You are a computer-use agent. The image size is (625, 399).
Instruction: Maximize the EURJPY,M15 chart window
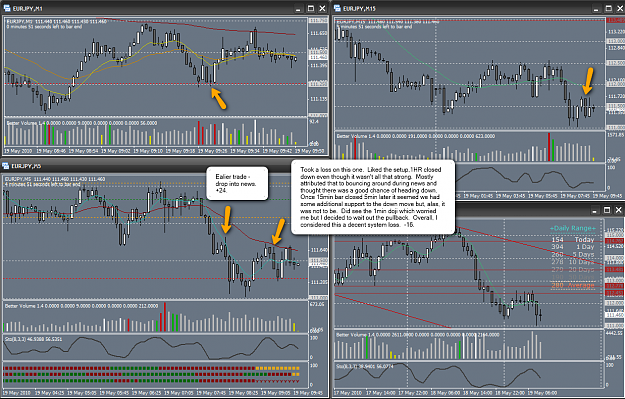coord(609,8)
